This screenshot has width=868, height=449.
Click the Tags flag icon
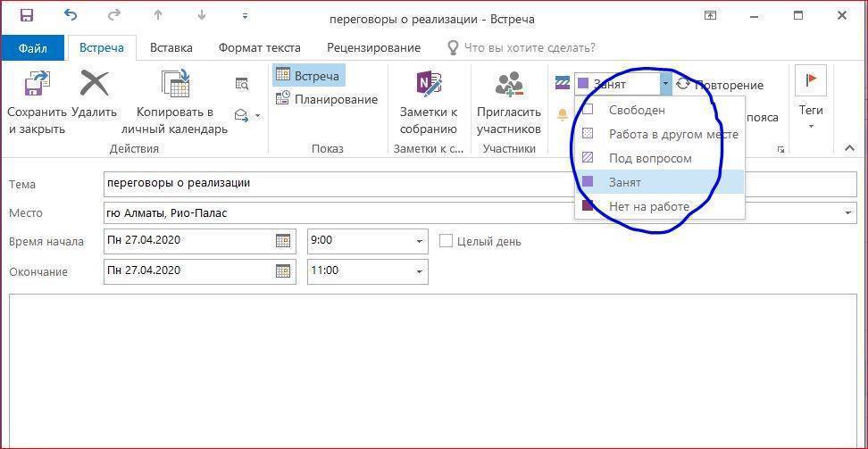pos(811,80)
